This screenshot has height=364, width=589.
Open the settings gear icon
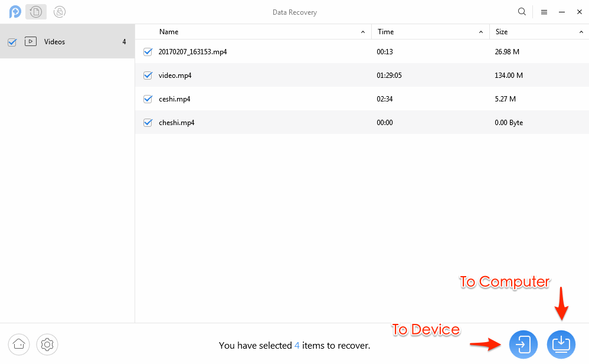pos(47,343)
